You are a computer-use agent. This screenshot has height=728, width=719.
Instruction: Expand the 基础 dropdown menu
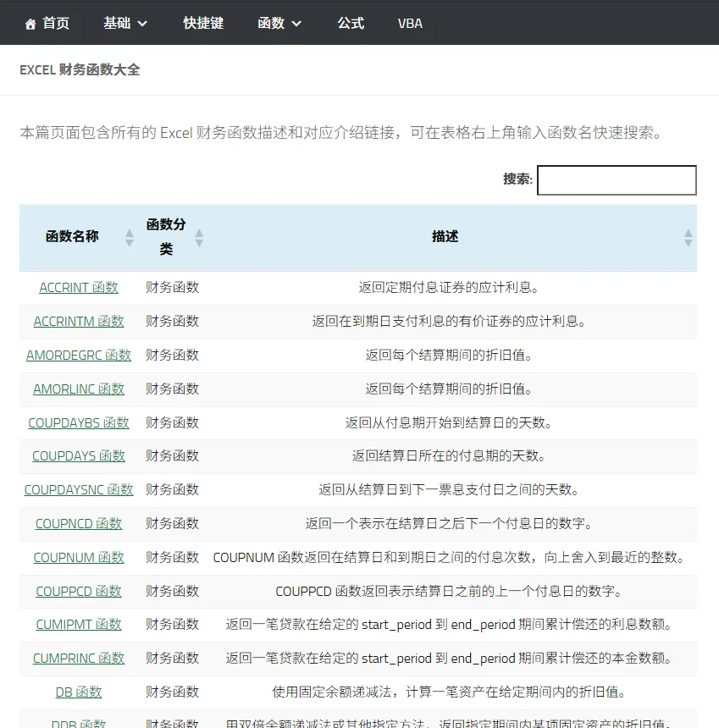click(x=125, y=23)
